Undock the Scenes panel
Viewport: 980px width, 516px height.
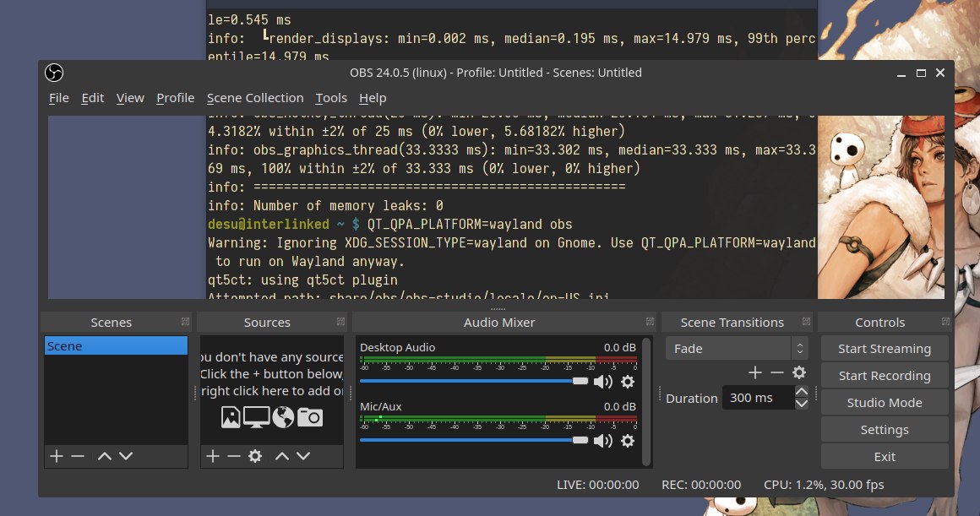point(185,322)
